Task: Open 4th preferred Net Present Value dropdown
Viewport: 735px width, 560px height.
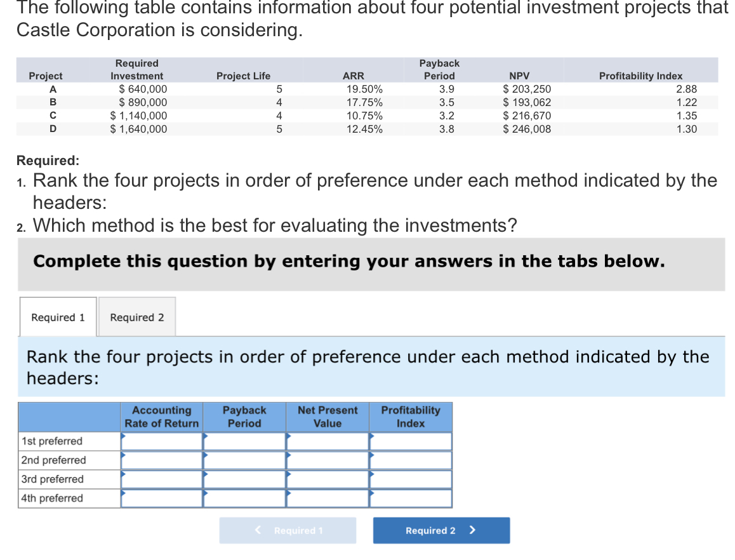Action: tap(327, 498)
